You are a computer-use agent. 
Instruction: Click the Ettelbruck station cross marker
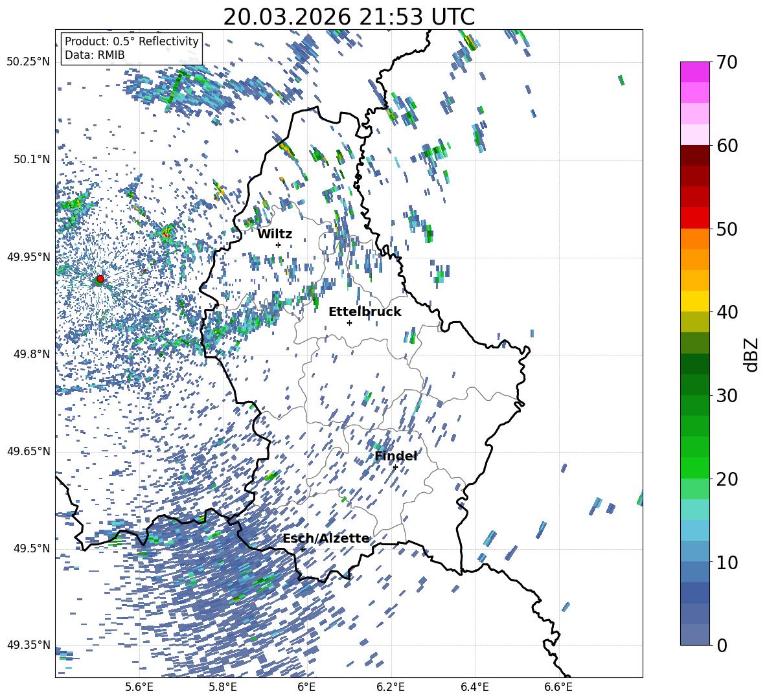349,322
